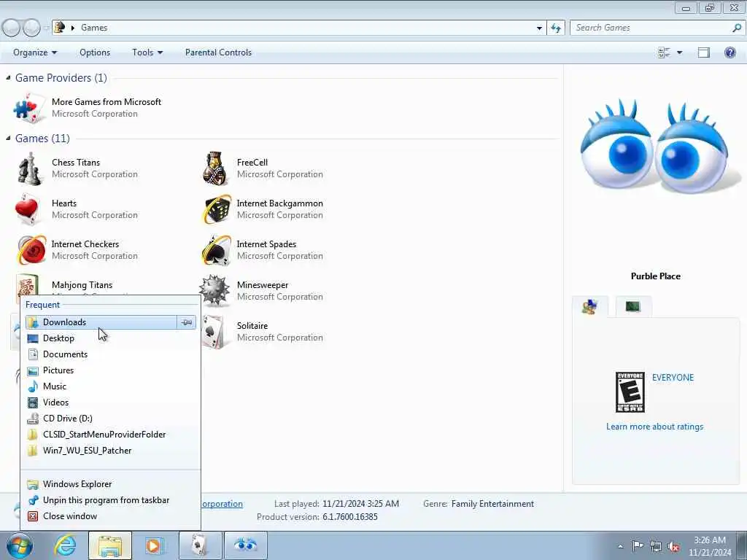Click the Action Center flag tray icon

click(638, 546)
